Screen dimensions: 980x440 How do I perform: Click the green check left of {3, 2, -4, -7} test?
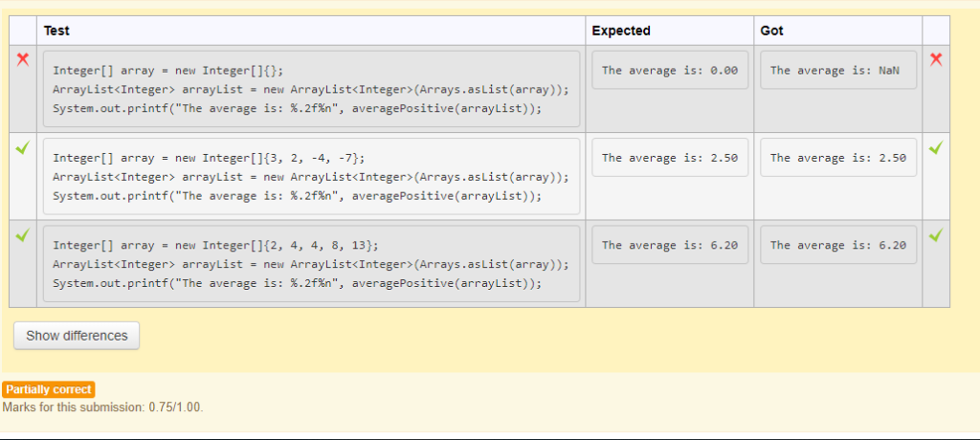23,148
